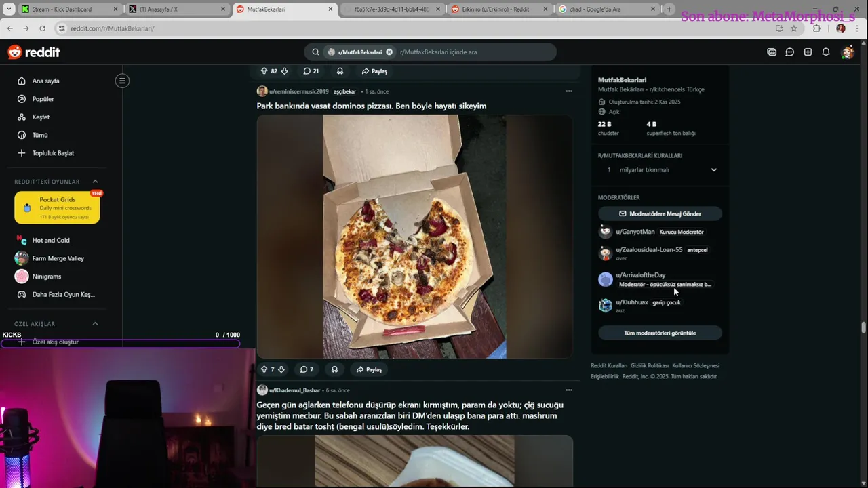Image resolution: width=868 pixels, height=488 pixels.
Task: Collapse the ÖZEL AKIŞLAR section
Action: click(x=95, y=324)
